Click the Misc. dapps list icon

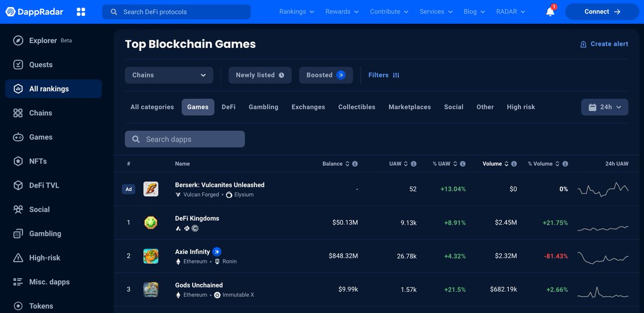[18, 282]
